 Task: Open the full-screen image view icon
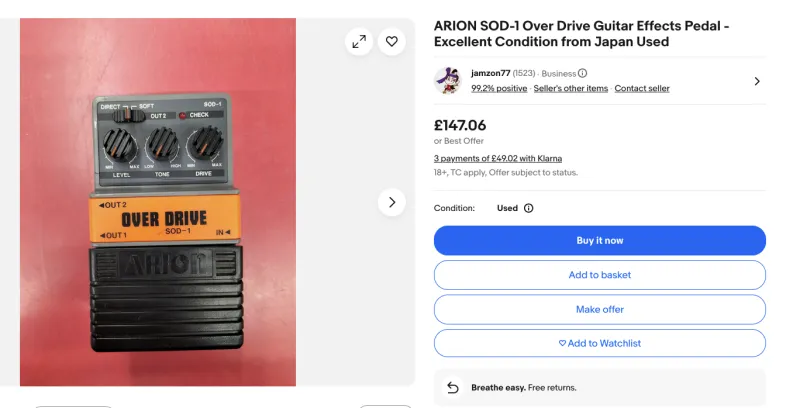[358, 41]
